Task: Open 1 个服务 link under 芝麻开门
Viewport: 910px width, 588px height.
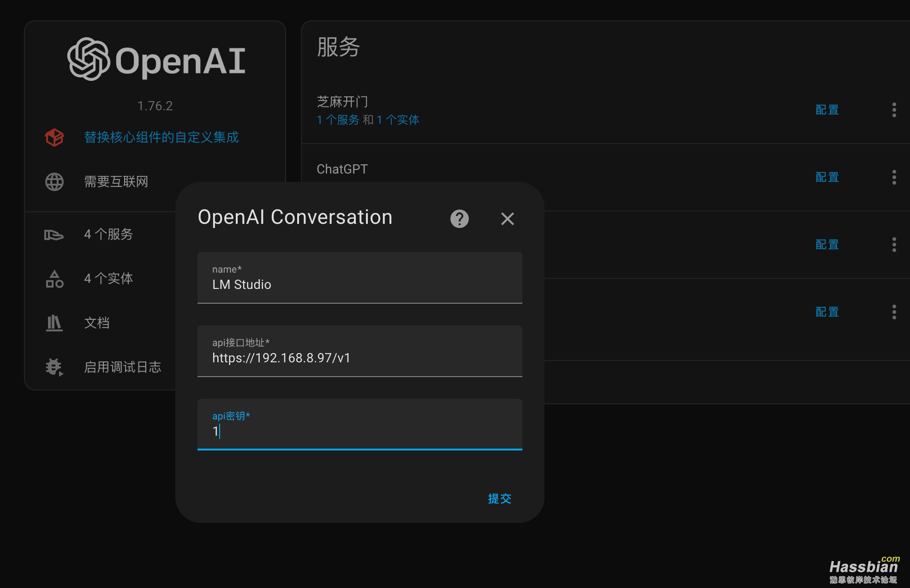Action: pyautogui.click(x=338, y=120)
